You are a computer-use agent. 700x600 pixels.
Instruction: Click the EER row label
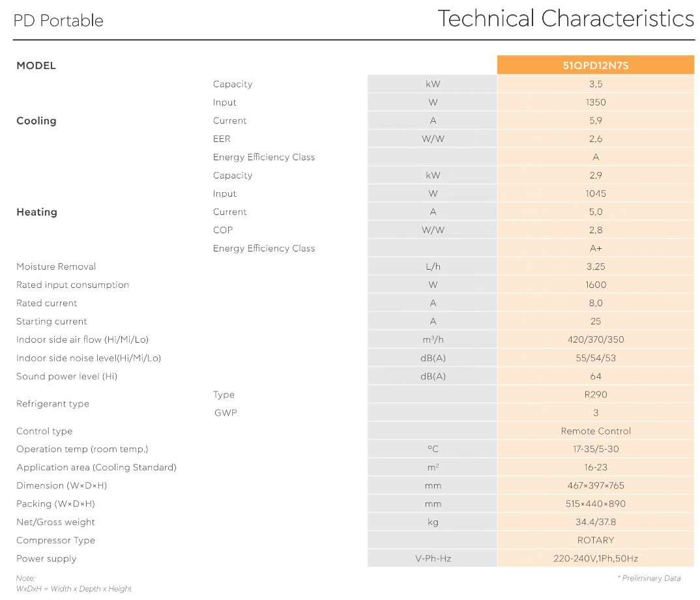coord(222,139)
